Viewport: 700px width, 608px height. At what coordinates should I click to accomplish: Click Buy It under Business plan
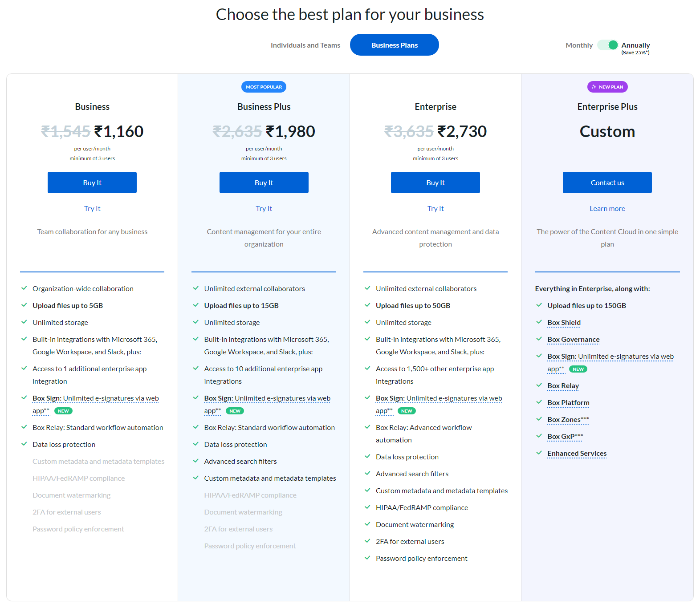(x=92, y=182)
